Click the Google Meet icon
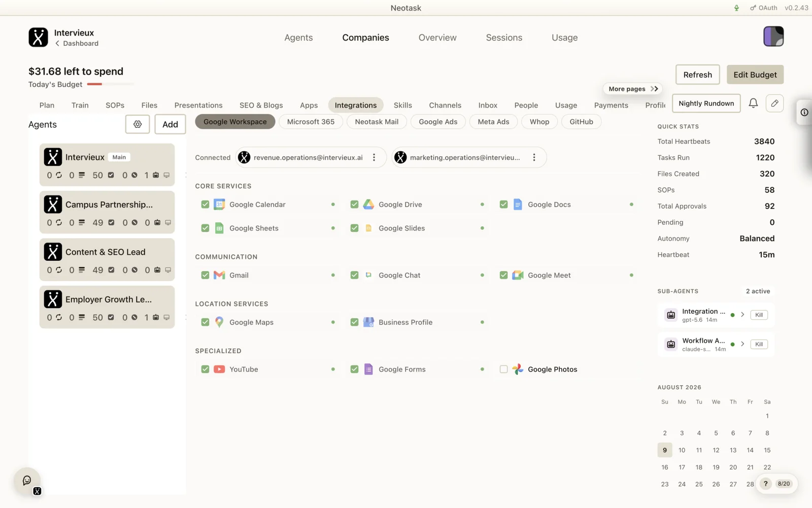The width and height of the screenshot is (812, 508). coord(518,275)
